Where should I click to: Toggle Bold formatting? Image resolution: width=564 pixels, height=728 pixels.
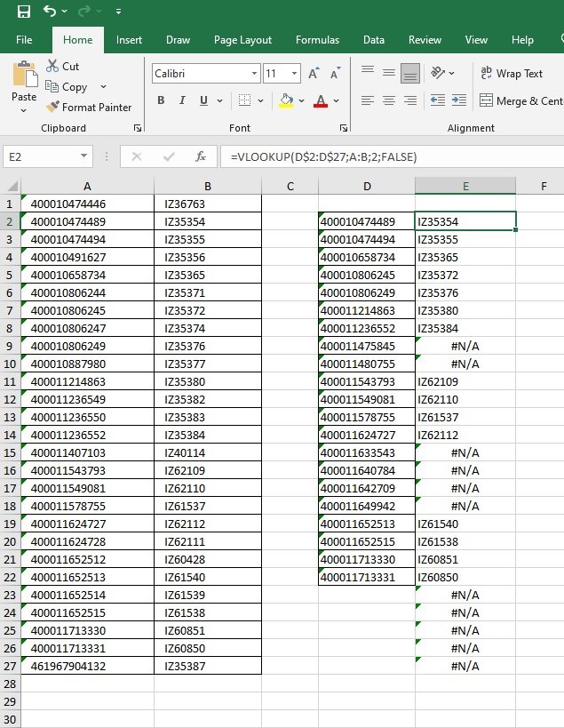161,100
